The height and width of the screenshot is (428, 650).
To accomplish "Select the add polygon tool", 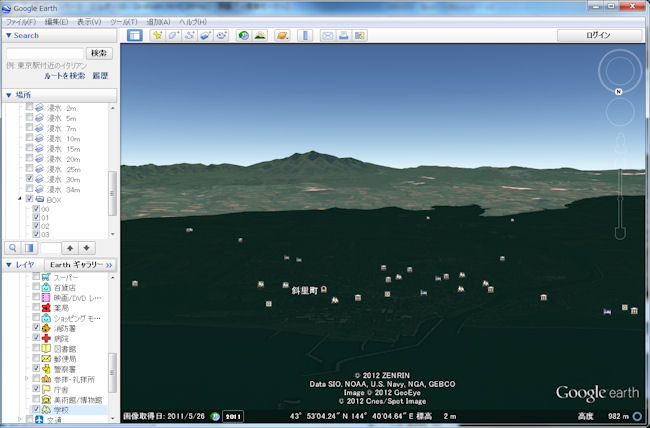I will click(x=173, y=35).
